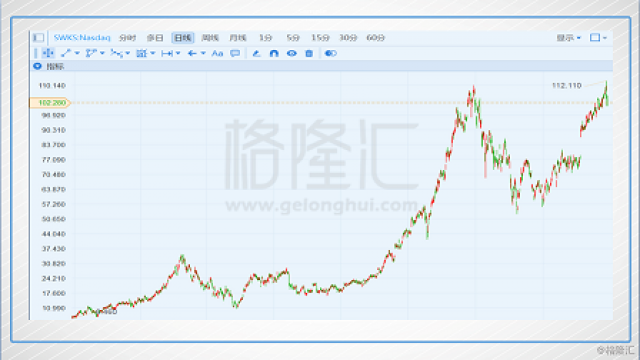
Task: Select the wave pattern drawing tool
Action: coord(116,53)
